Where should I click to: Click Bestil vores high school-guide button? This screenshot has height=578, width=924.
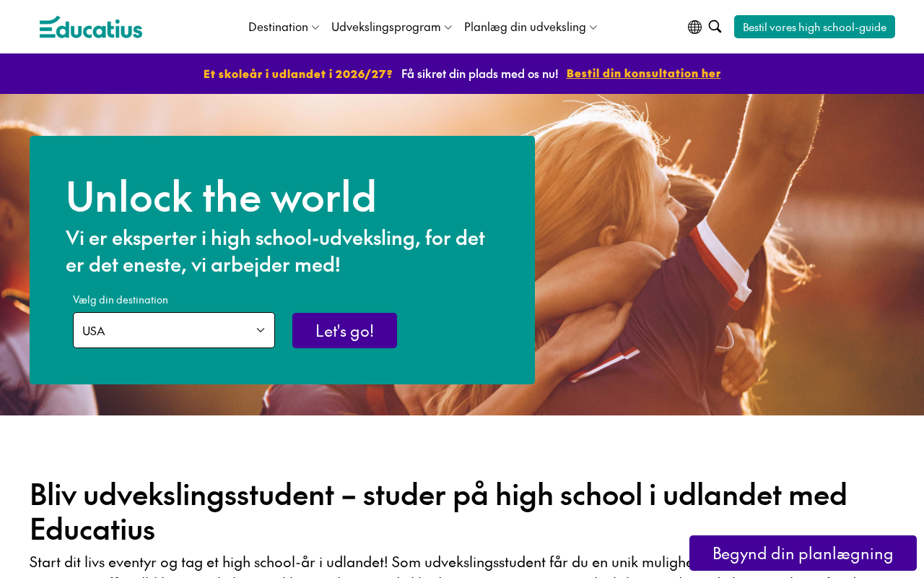(814, 27)
